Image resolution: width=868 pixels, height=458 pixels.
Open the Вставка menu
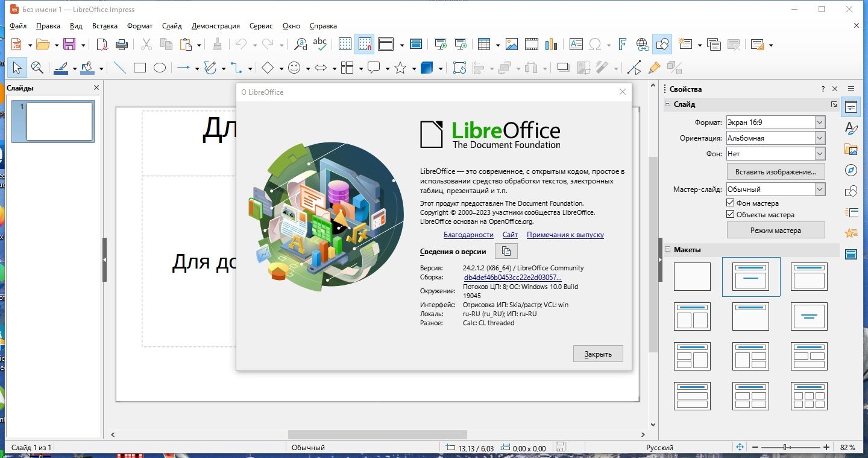[x=104, y=26]
